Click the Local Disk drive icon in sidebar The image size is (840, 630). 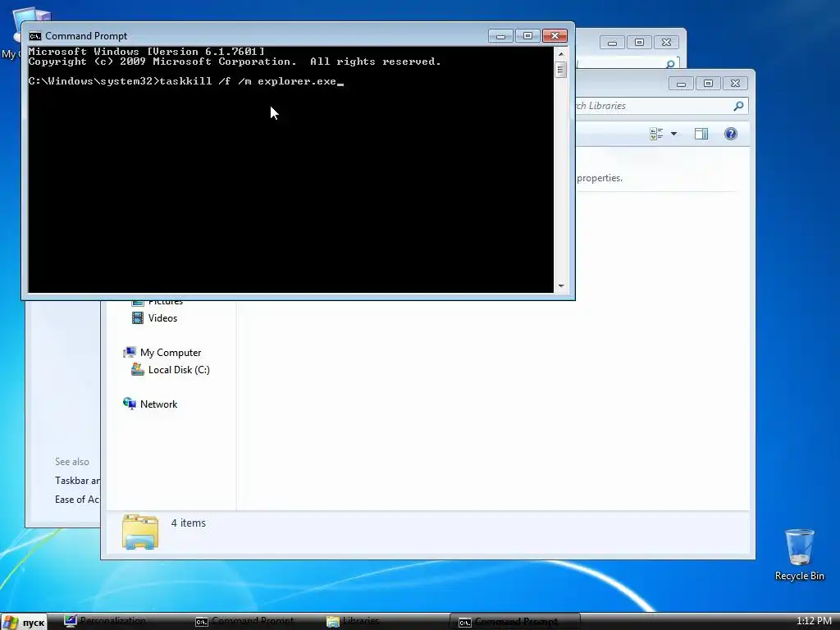click(x=138, y=369)
